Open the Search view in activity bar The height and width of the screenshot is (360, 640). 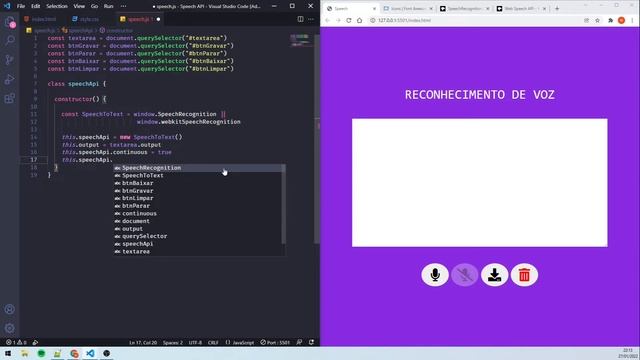(9, 40)
